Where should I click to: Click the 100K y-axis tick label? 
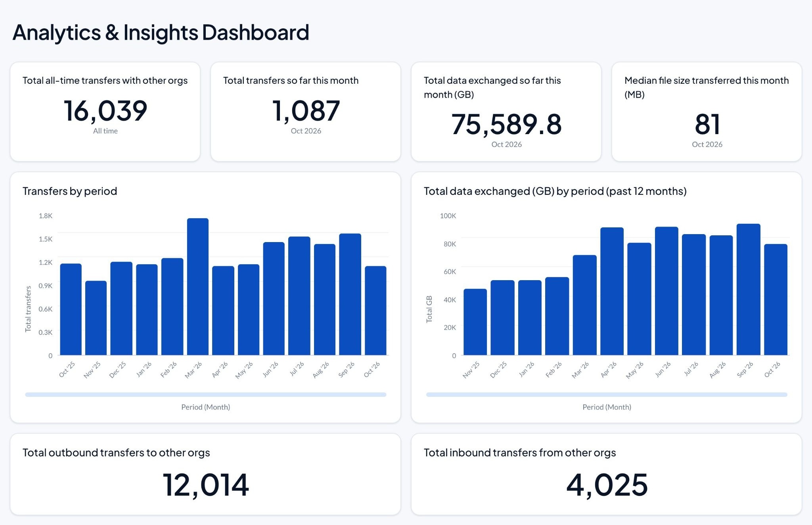point(448,216)
